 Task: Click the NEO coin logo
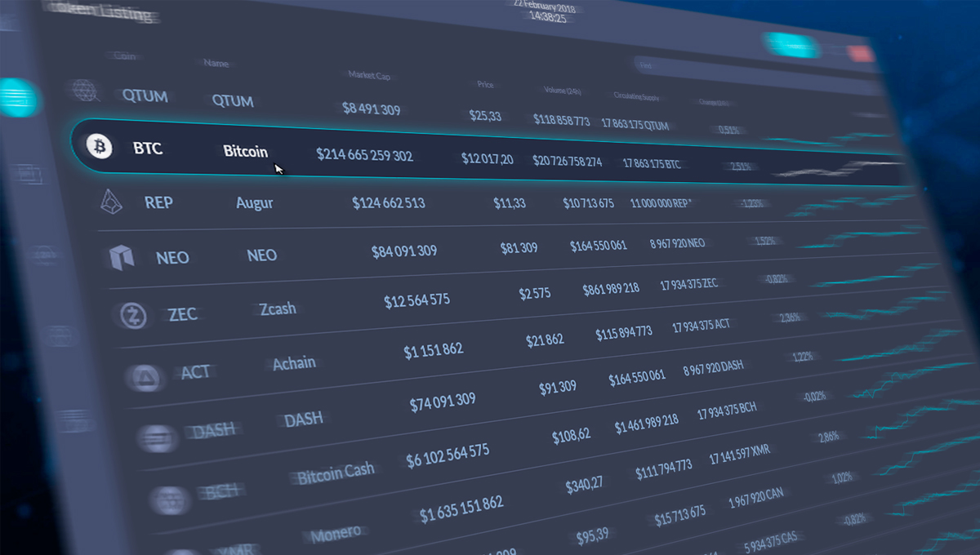point(122,256)
